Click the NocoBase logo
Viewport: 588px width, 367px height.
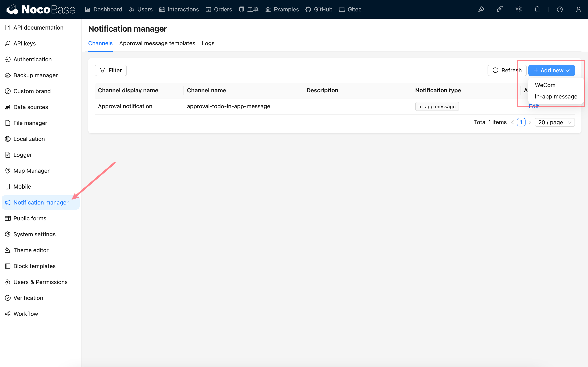(41, 9)
